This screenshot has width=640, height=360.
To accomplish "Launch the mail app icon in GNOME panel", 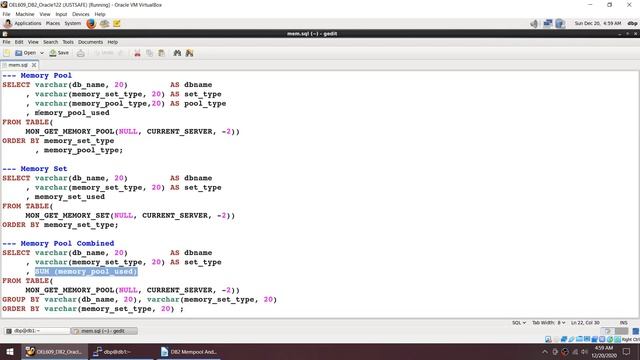I will click(104, 24).
